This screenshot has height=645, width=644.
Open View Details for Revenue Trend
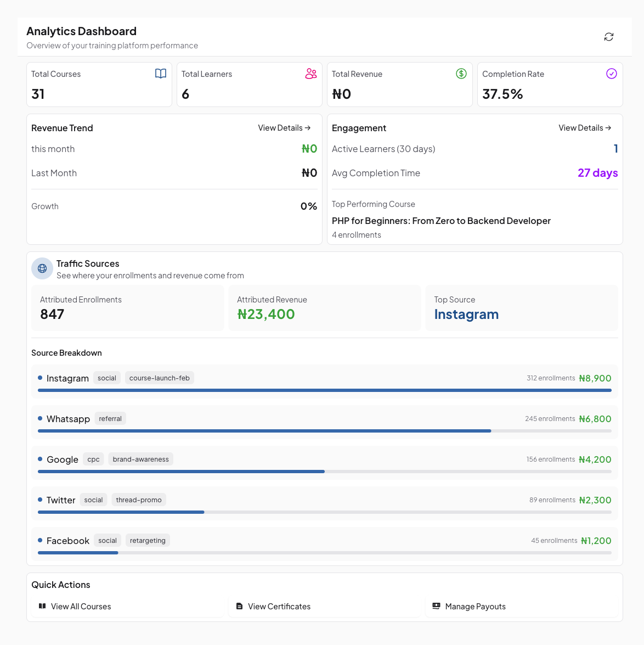pyautogui.click(x=284, y=128)
